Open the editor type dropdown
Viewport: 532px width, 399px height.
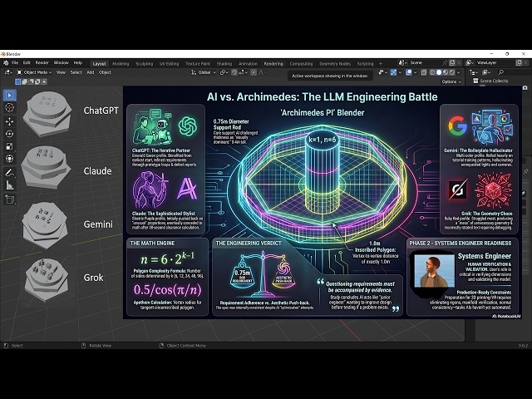click(8, 72)
